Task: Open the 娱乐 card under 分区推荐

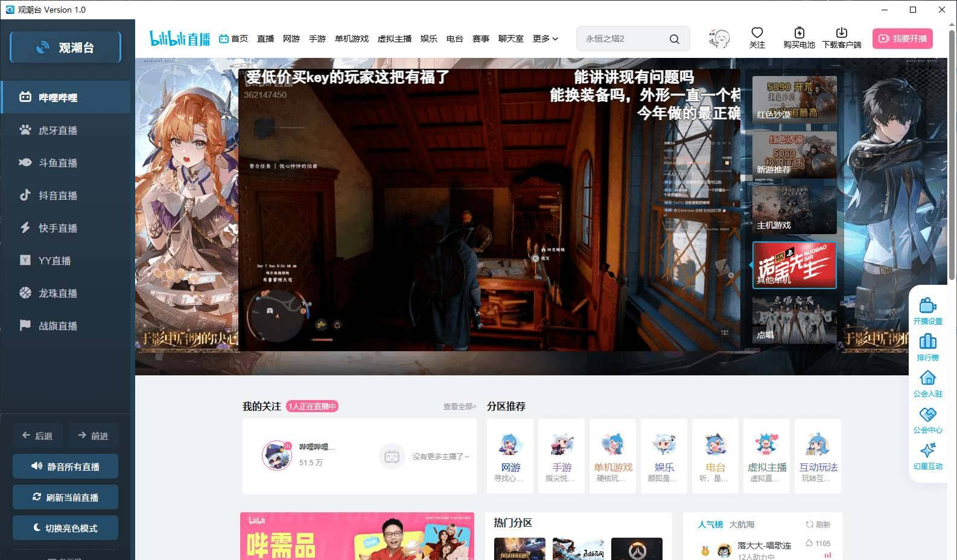Action: (664, 456)
